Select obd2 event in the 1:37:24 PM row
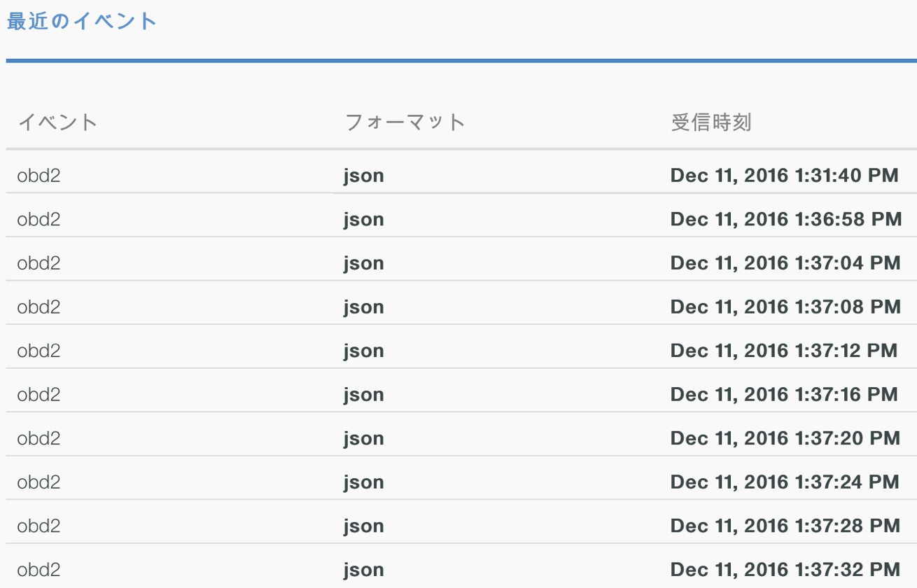This screenshot has height=588, width=917. [x=38, y=482]
